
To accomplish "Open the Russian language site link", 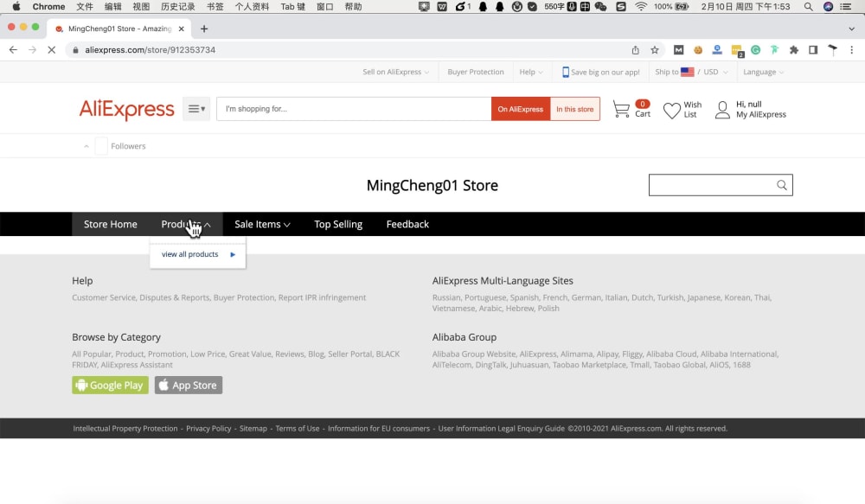I will pos(445,297).
